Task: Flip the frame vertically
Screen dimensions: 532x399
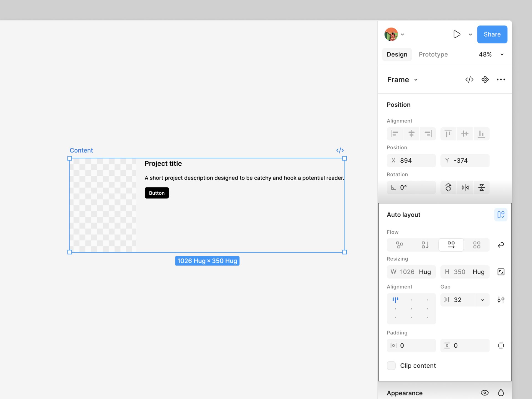Action: [x=482, y=188]
